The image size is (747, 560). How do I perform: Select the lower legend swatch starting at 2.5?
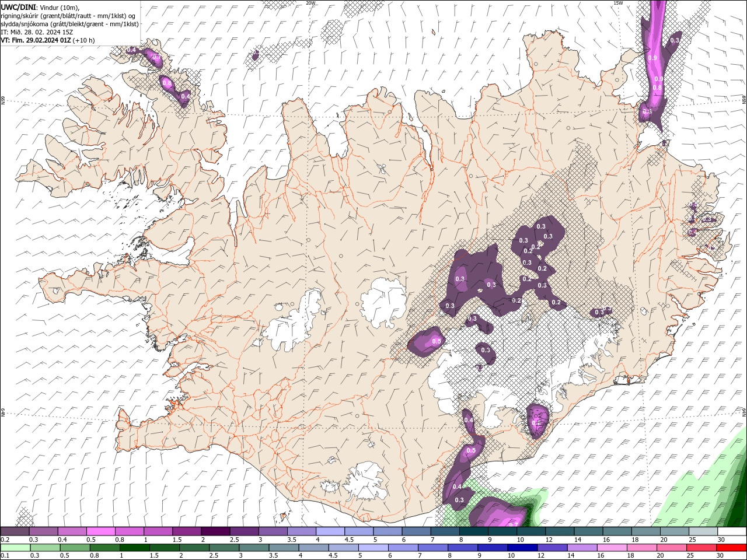click(224, 548)
